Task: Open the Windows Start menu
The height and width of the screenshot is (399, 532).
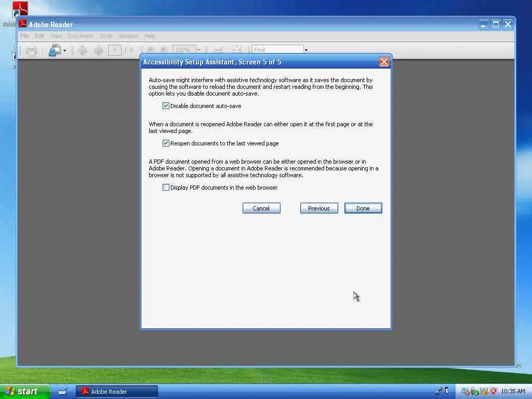Action: pyautogui.click(x=24, y=392)
